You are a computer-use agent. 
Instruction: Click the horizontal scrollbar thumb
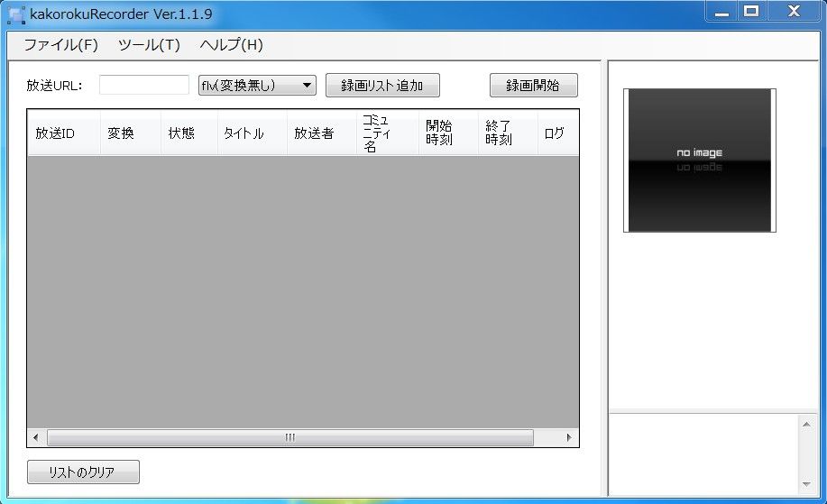(290, 437)
